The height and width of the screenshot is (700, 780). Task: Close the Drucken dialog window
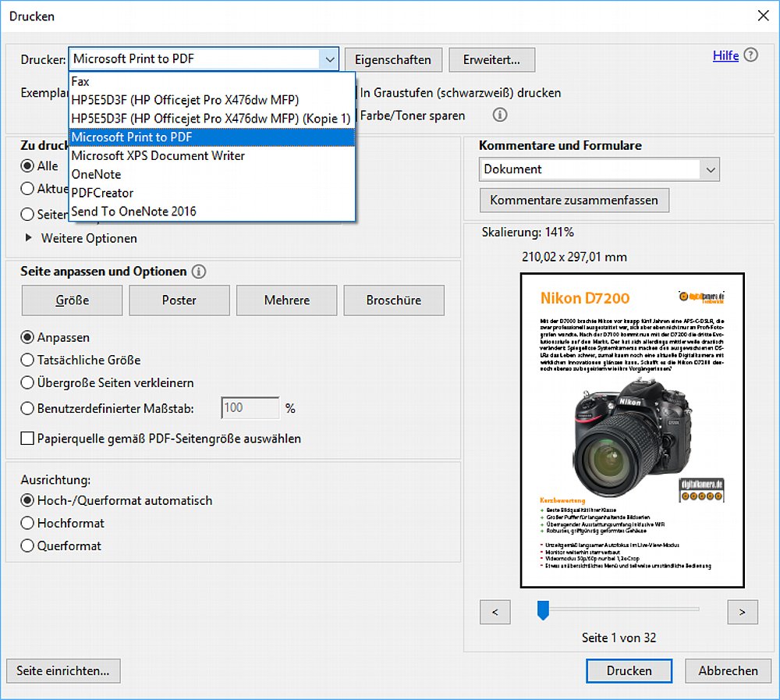tap(762, 16)
